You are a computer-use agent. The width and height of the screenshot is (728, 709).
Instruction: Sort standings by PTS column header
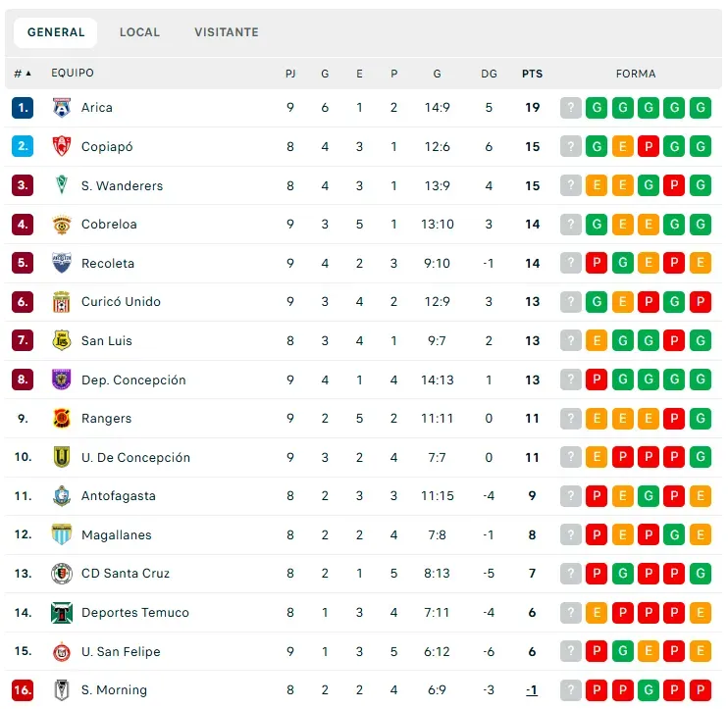(532, 74)
